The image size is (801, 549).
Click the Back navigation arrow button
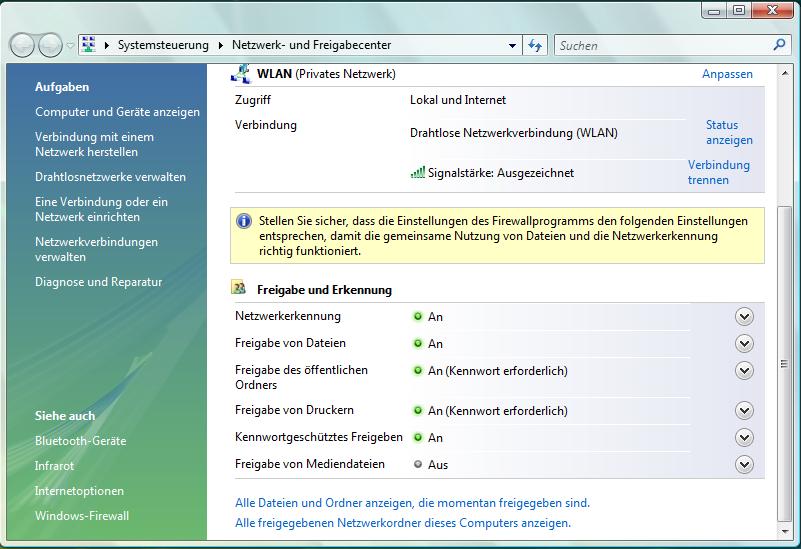tap(22, 45)
